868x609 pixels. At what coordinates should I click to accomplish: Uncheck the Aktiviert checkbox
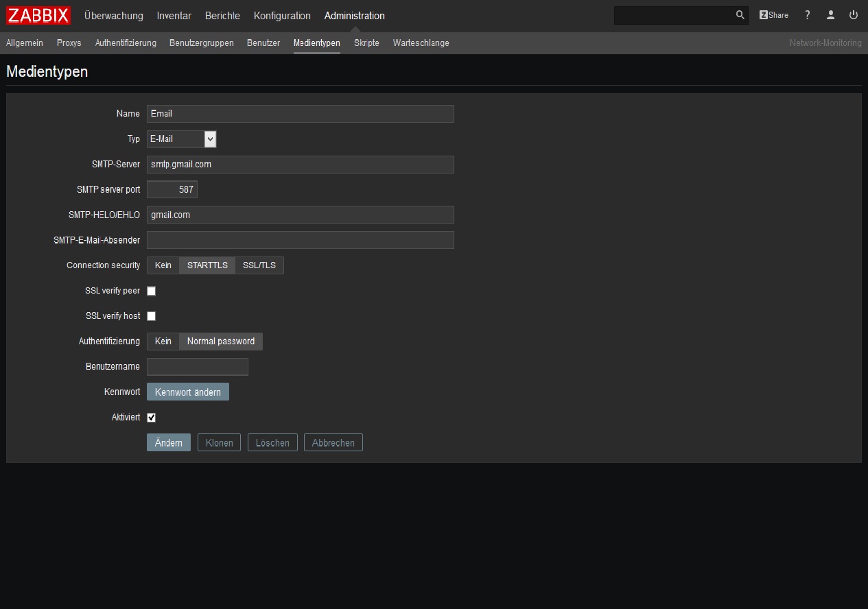coord(152,418)
